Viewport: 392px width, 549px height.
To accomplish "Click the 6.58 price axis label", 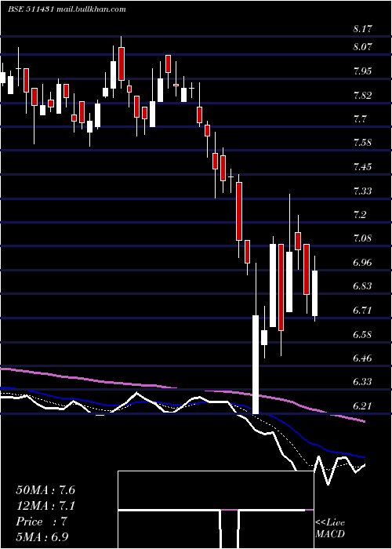I will tap(362, 334).
